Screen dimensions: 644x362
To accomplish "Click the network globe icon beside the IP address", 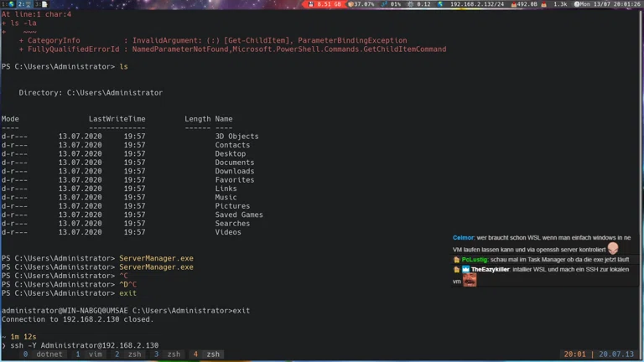I will tap(440, 4).
